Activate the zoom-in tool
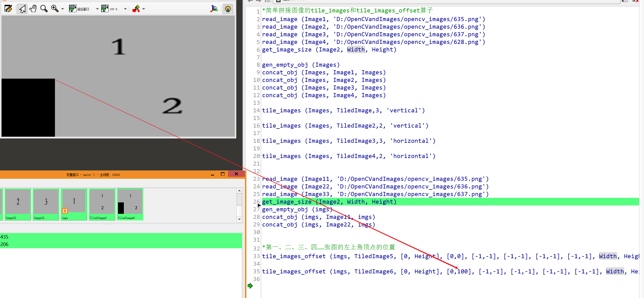This screenshot has width=644, height=298. pos(55,9)
